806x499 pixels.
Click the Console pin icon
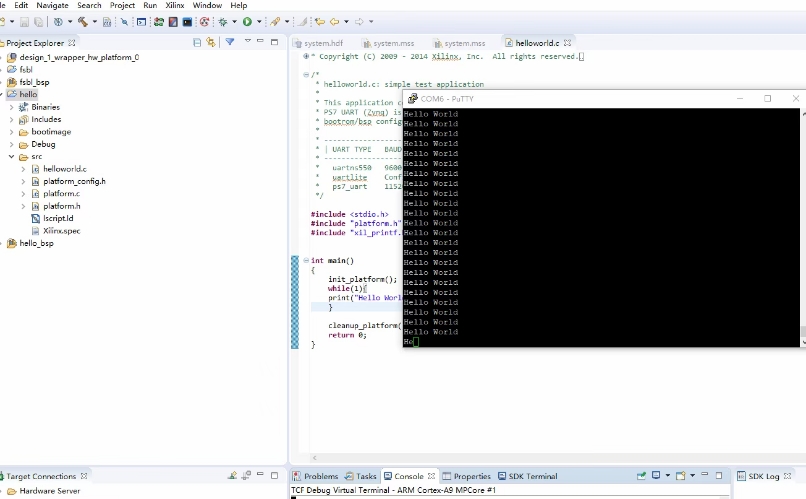(x=641, y=475)
